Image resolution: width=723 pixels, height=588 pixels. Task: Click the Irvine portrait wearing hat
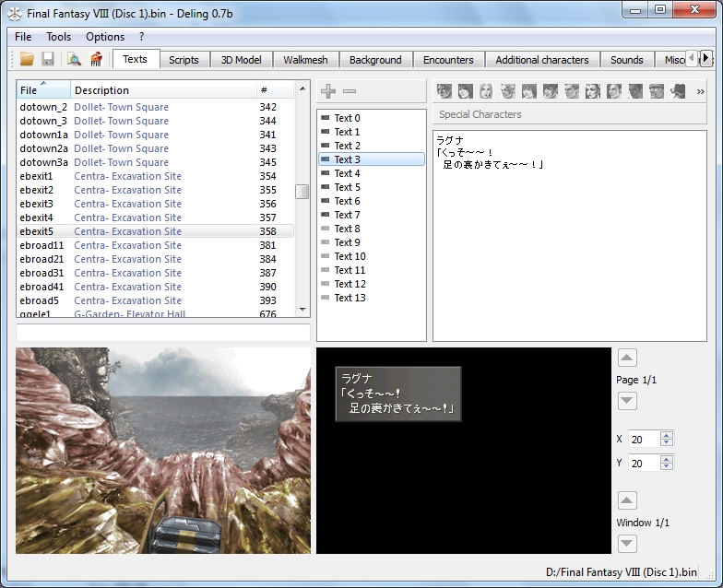tap(550, 91)
